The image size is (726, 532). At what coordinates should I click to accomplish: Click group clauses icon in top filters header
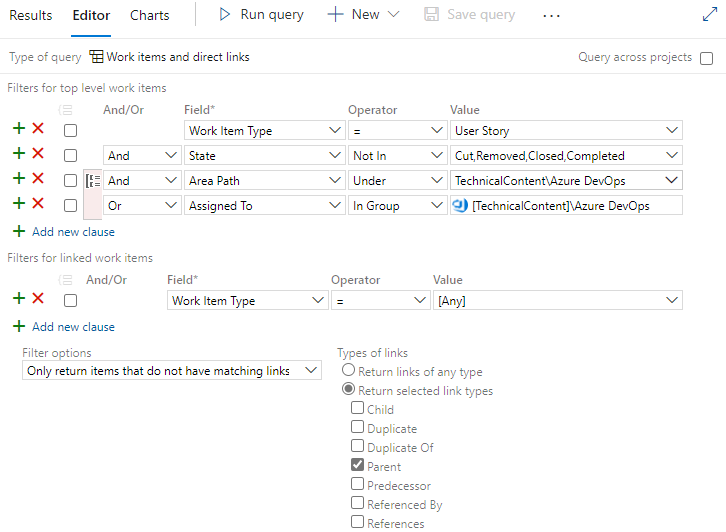[x=65, y=110]
